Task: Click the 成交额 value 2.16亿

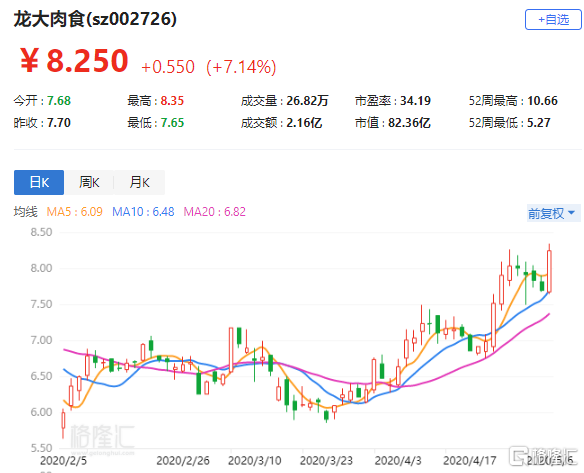Action: click(304, 123)
